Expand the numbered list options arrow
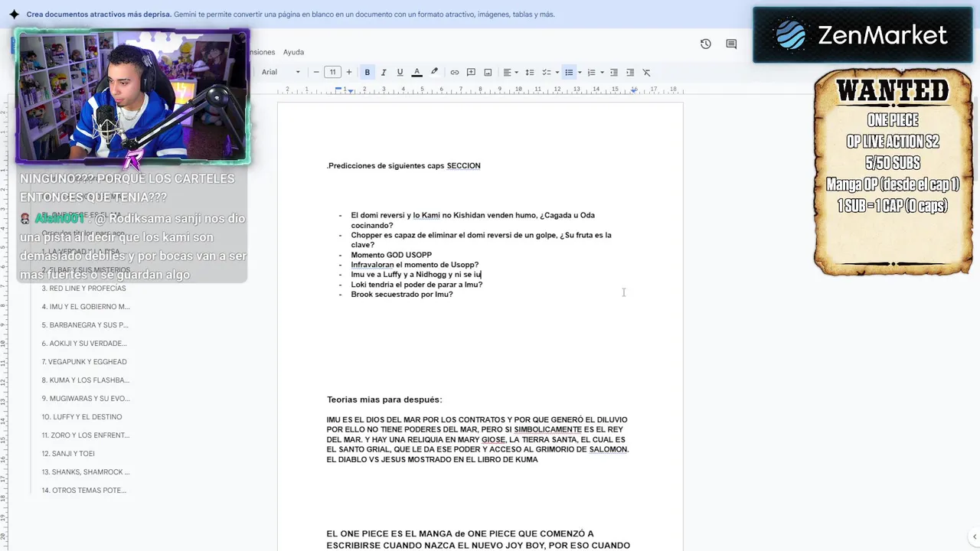The height and width of the screenshot is (551, 980). tap(603, 72)
